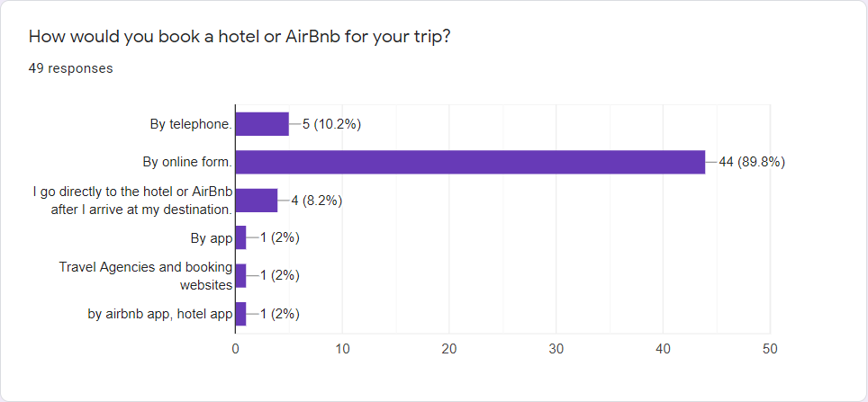Click the question title about booking a hotel

[239, 38]
